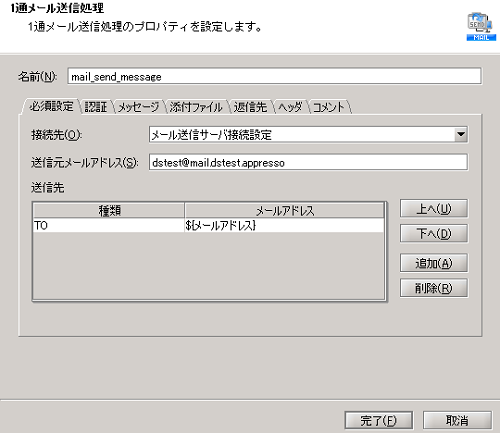Viewport: 500px width, 433px height.
Task: Click the 下へ(D) button
Action: [x=434, y=234]
